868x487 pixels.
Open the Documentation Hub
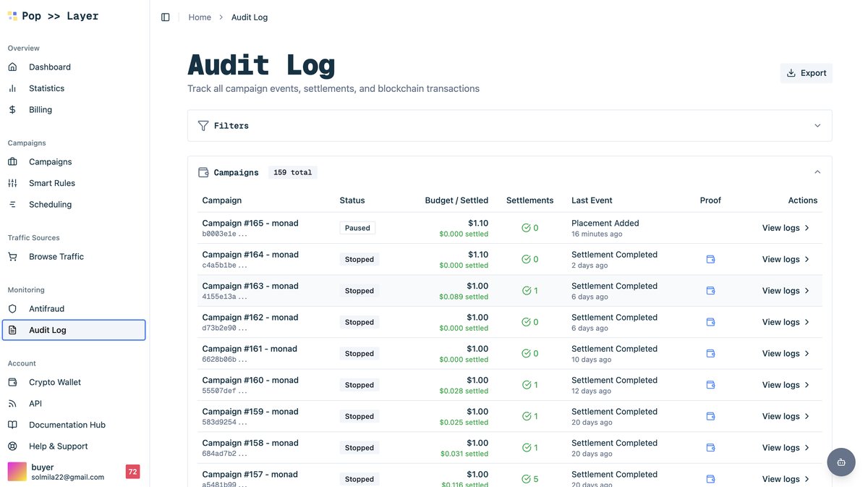67,425
